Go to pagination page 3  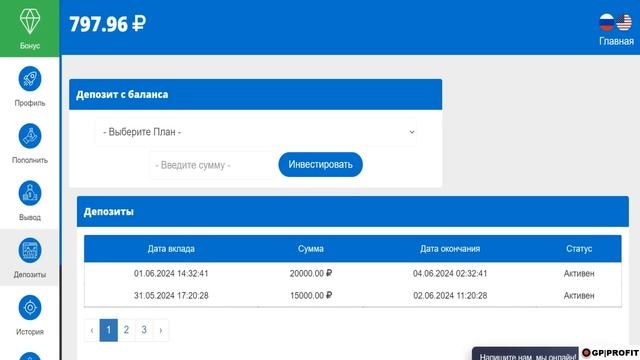pyautogui.click(x=144, y=330)
